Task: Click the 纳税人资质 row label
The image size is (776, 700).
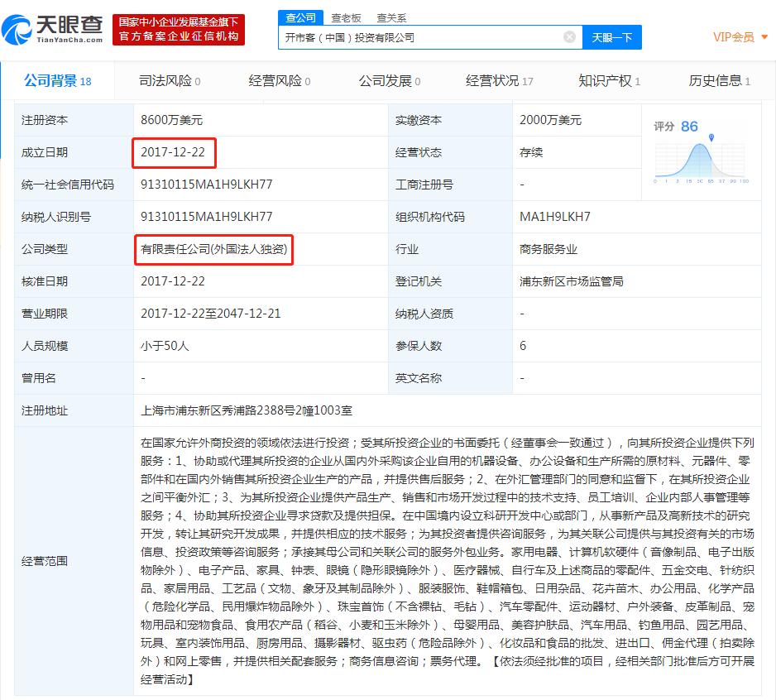Action: (x=424, y=314)
